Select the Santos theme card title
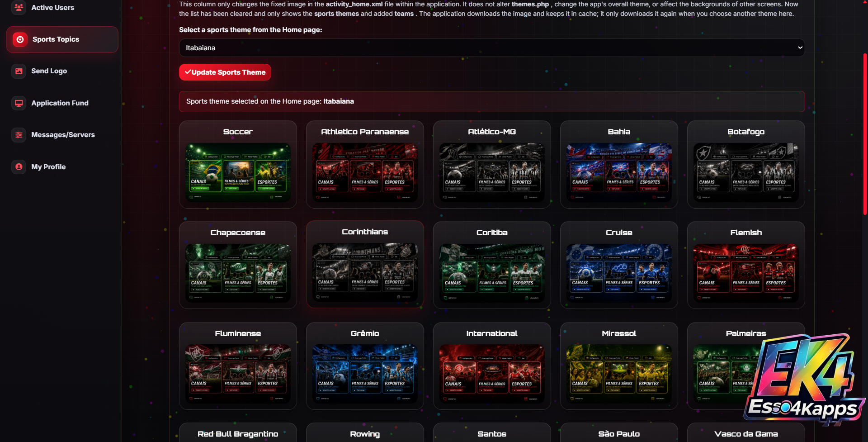The width and height of the screenshot is (868, 442). tap(492, 434)
